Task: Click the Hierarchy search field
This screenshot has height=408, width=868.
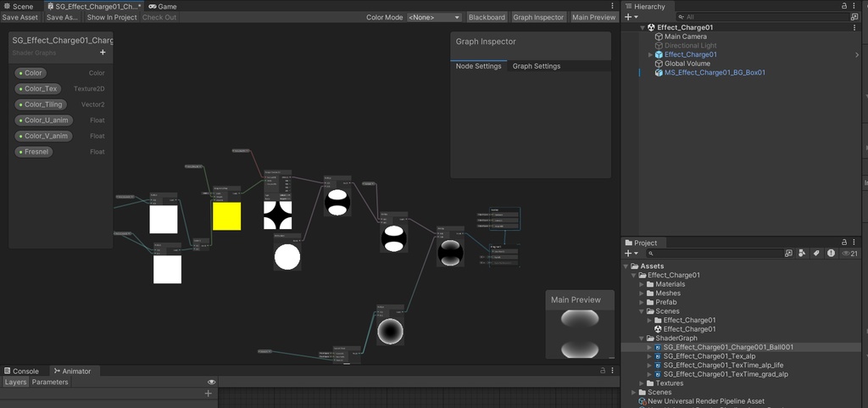Action: pos(762,17)
